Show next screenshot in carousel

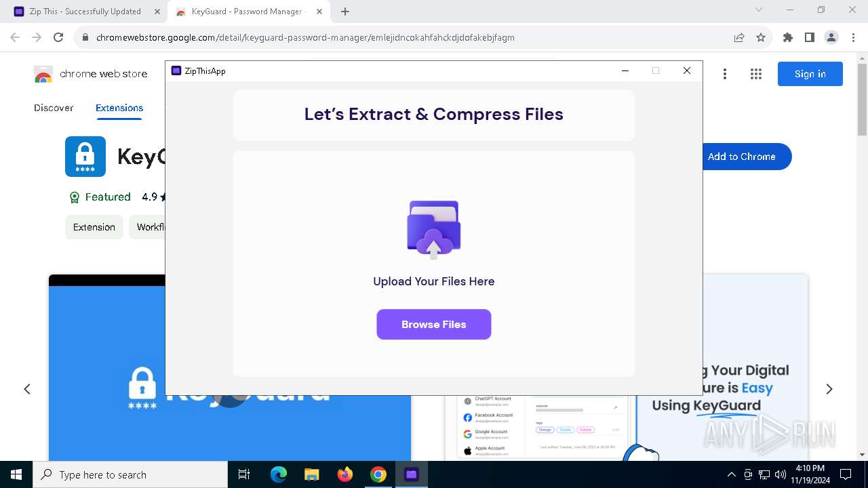coord(829,389)
